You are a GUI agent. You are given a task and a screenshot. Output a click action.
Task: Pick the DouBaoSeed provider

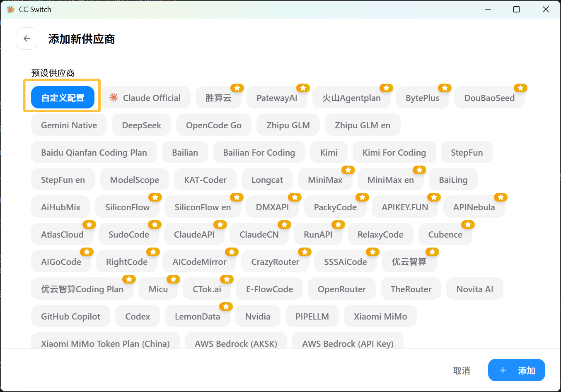click(489, 98)
